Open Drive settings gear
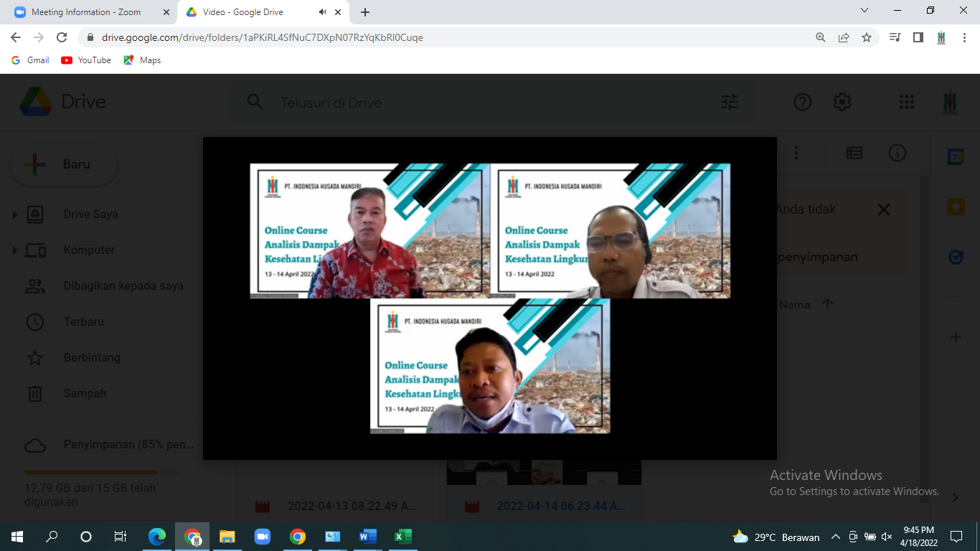 coord(842,103)
